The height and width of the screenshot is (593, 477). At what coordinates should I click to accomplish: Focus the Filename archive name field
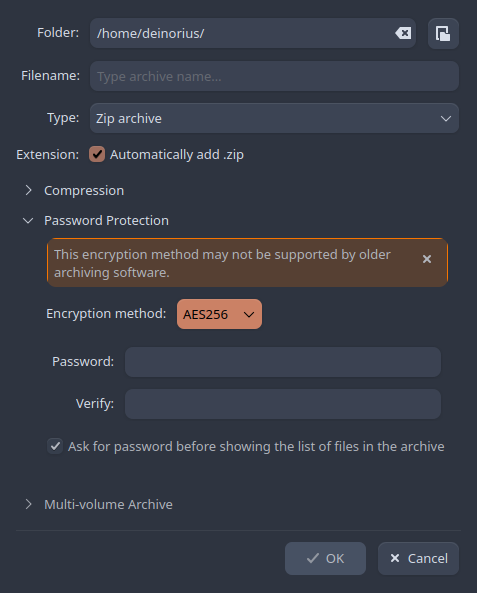tap(274, 76)
